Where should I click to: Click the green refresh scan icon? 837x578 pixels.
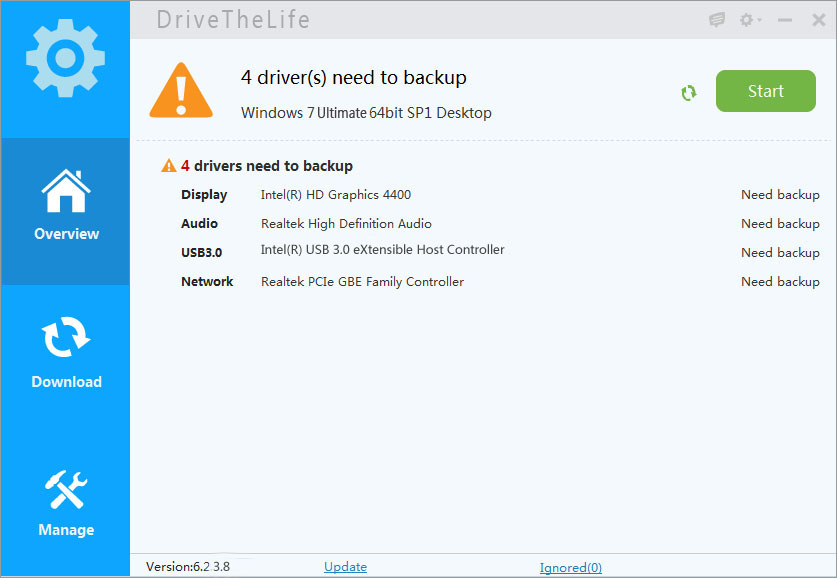689,93
